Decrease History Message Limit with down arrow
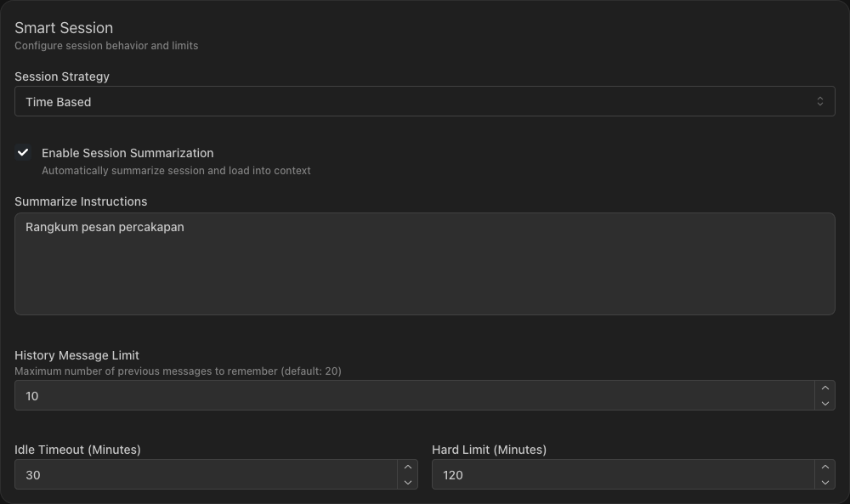Viewport: 850px width, 504px height. coord(824,404)
